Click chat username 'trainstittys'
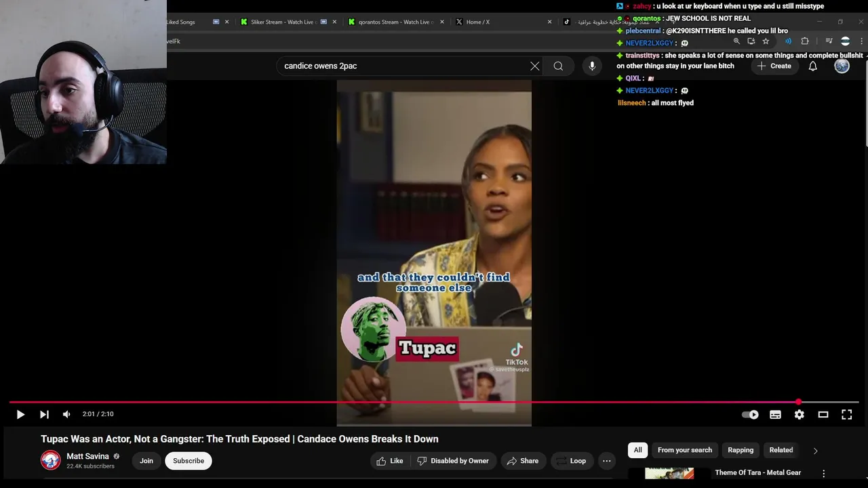 (x=643, y=56)
